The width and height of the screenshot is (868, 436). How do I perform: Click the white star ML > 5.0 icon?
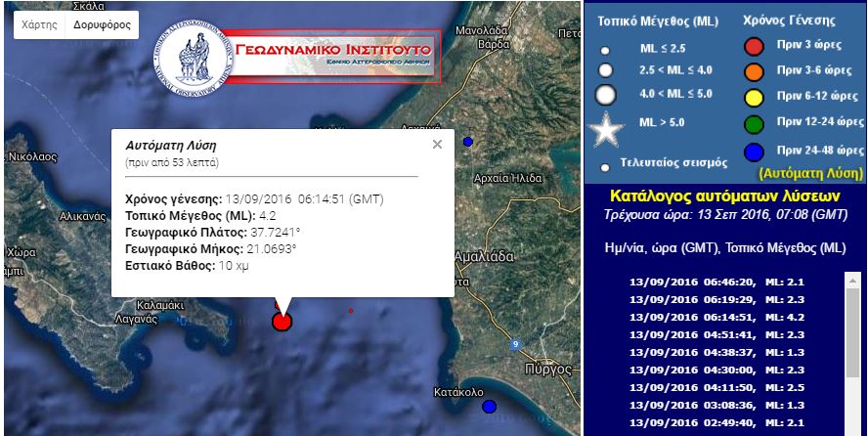608,127
